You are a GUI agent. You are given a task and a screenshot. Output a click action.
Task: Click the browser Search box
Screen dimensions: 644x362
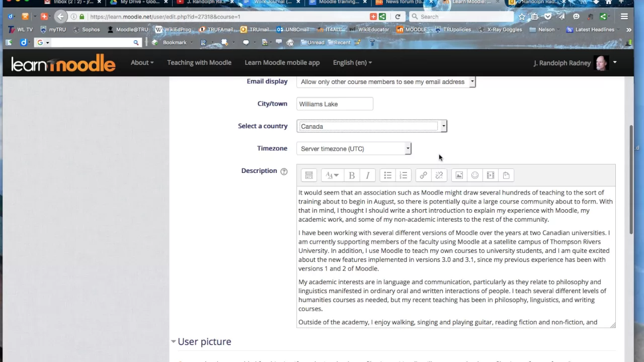point(461,17)
